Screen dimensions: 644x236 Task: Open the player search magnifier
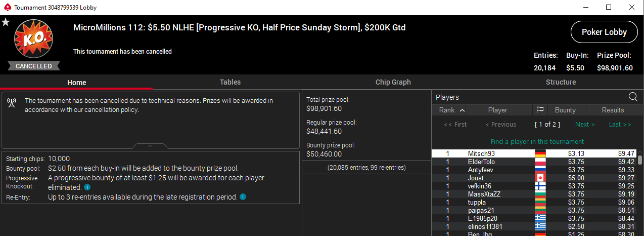[633, 97]
